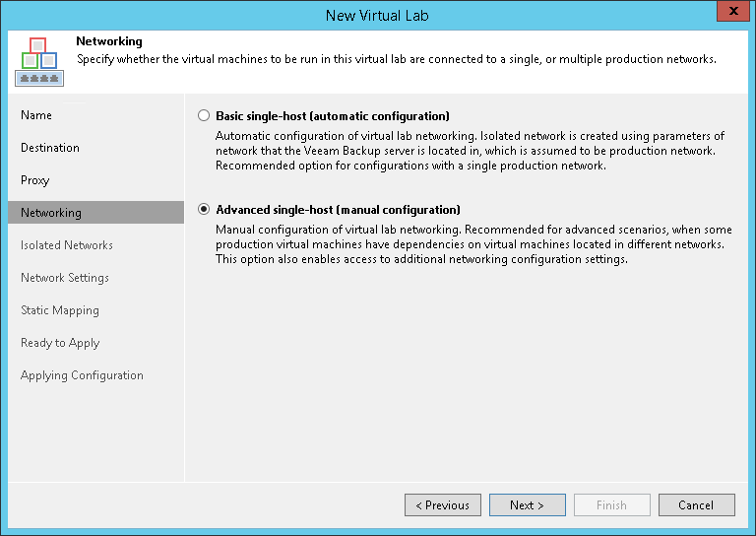Viewport: 756px width, 536px height.
Task: Close the New Virtual Lab dialog
Action: 732,11
